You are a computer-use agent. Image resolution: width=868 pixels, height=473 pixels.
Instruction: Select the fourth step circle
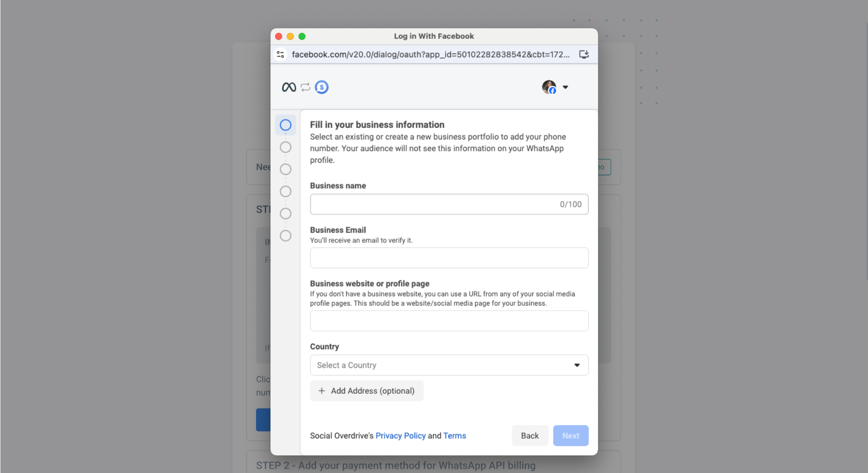286,191
